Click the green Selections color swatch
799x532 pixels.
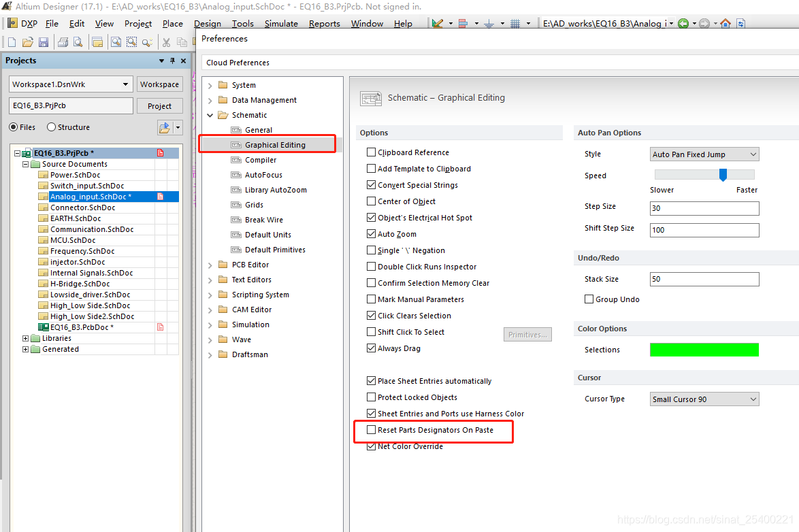tap(704, 350)
